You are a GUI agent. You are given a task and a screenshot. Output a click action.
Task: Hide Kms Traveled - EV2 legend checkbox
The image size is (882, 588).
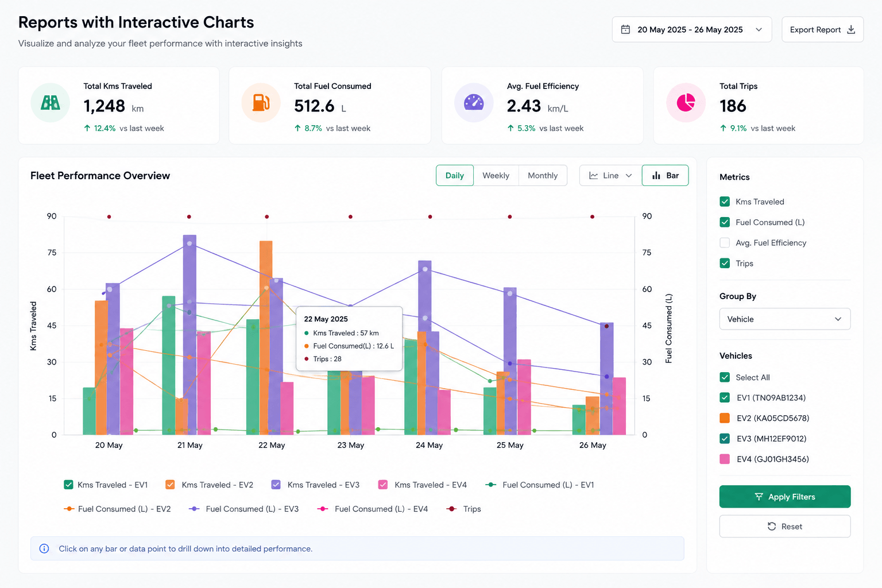(170, 485)
